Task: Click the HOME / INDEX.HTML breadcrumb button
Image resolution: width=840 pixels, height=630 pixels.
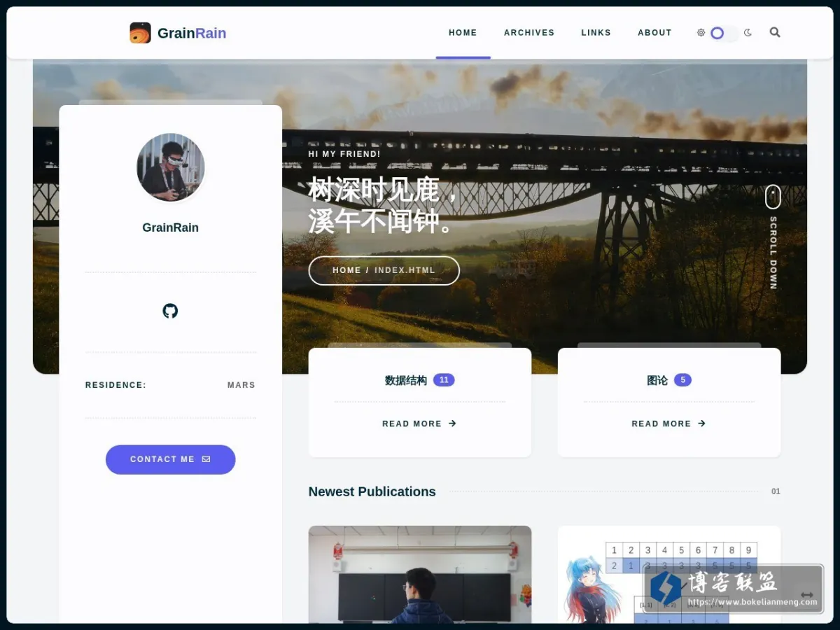Action: 384,270
